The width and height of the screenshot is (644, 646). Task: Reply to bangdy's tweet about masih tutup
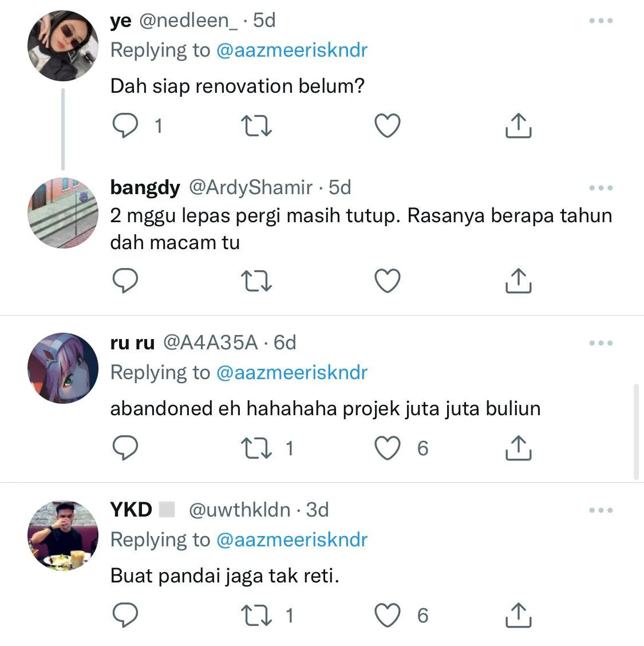coord(125,281)
